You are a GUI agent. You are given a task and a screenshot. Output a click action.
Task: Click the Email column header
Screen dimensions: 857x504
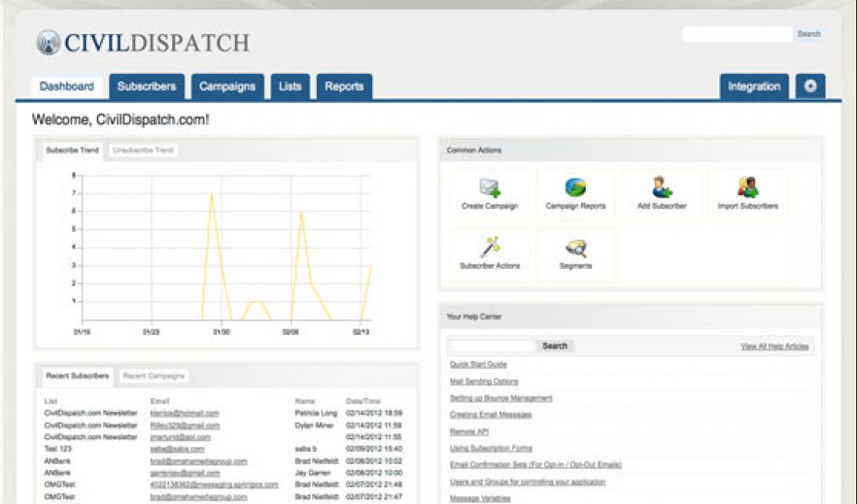click(x=160, y=401)
